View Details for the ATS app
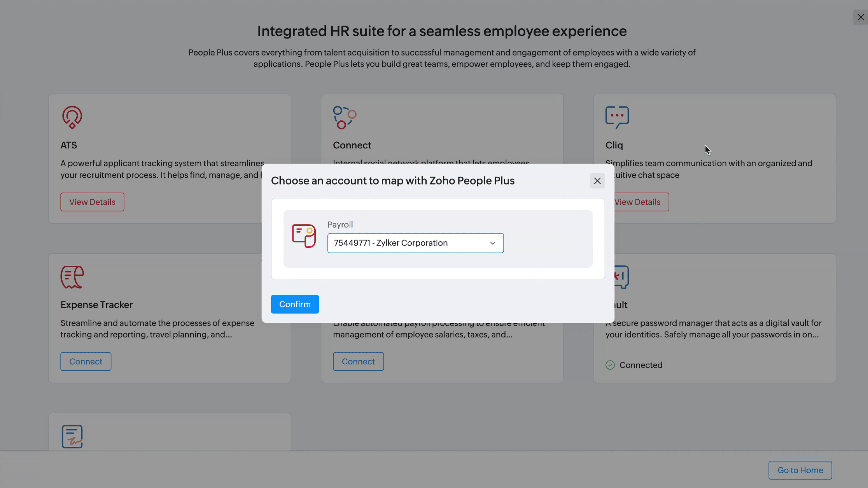This screenshot has width=868, height=488. click(x=92, y=202)
